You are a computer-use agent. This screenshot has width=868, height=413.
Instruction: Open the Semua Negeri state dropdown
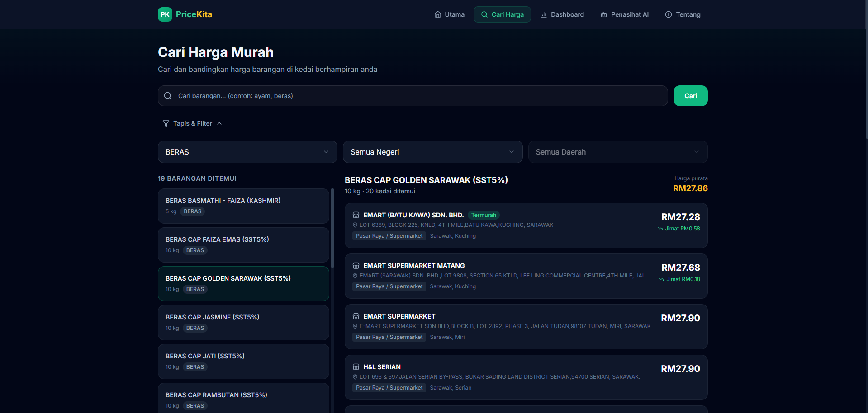tap(432, 152)
